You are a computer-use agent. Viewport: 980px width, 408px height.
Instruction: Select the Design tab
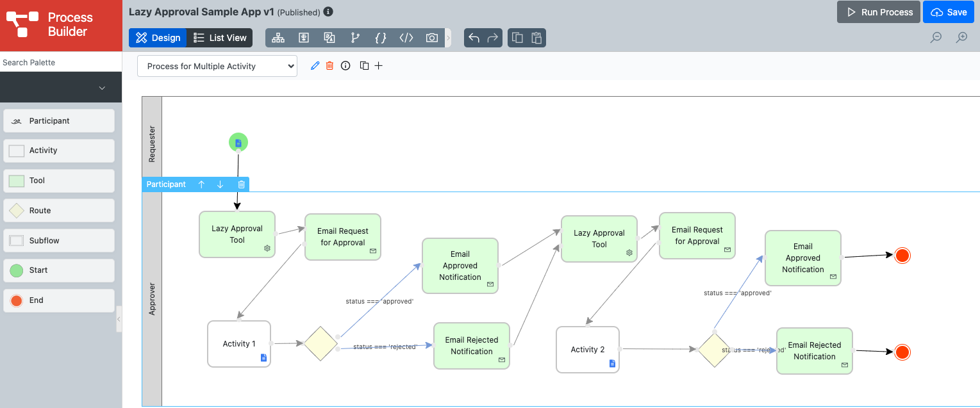point(158,38)
